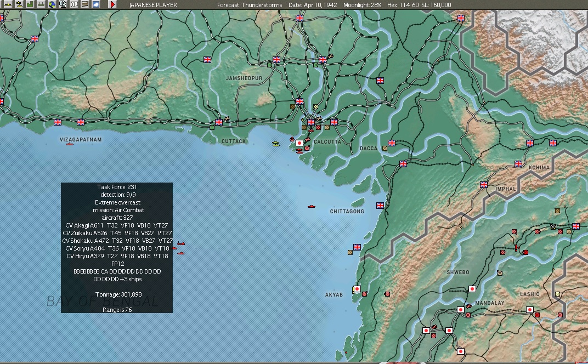Click the Tonnage: 301,893 line
588x364 pixels.
[118, 294]
